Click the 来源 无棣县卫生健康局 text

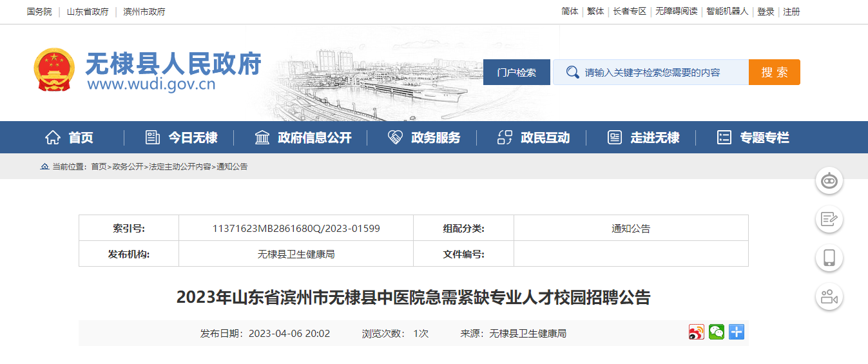click(x=513, y=333)
